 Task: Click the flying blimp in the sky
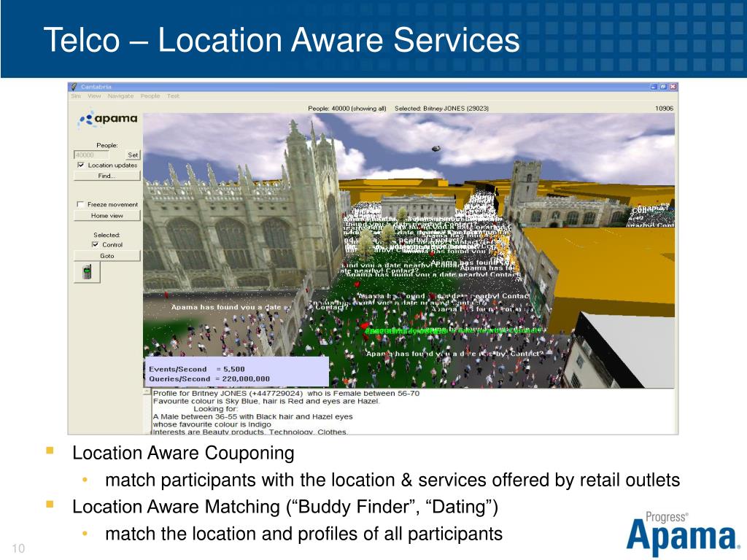(x=436, y=149)
